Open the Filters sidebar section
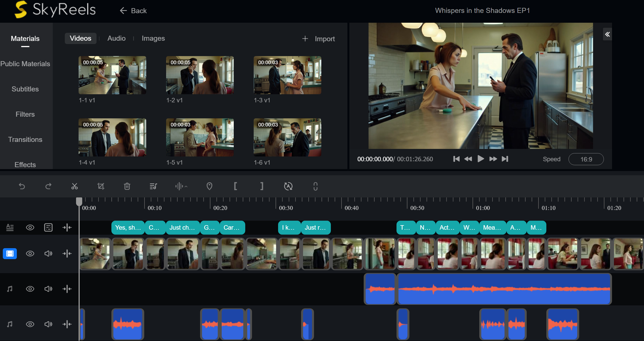Viewport: 644px width, 341px height. pos(25,114)
